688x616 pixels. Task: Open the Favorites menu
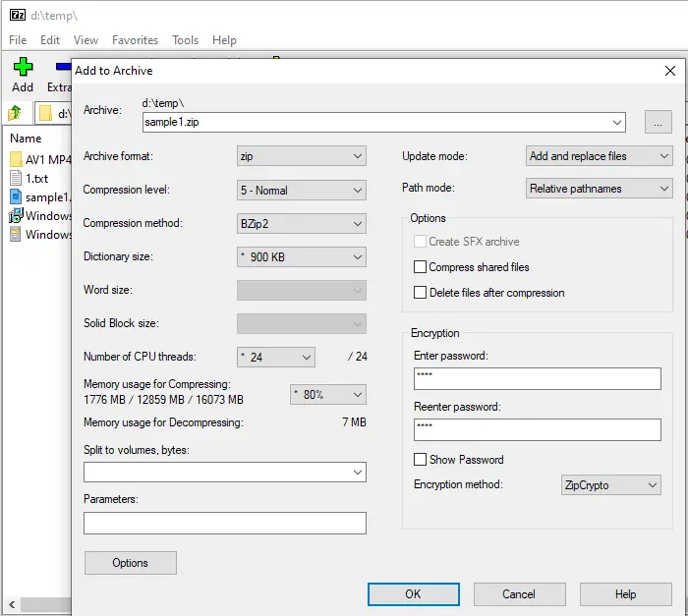[x=135, y=40]
